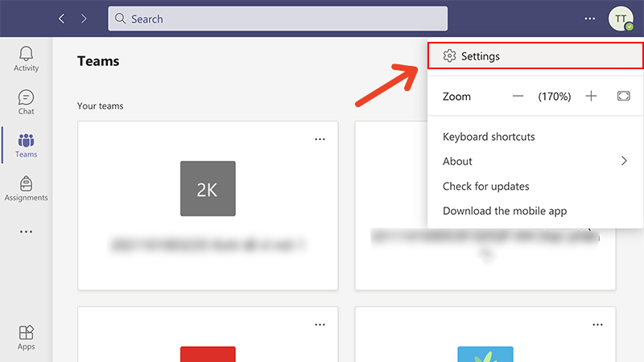644x362 pixels.
Task: Decrease zoom with the minus button
Action: point(518,96)
